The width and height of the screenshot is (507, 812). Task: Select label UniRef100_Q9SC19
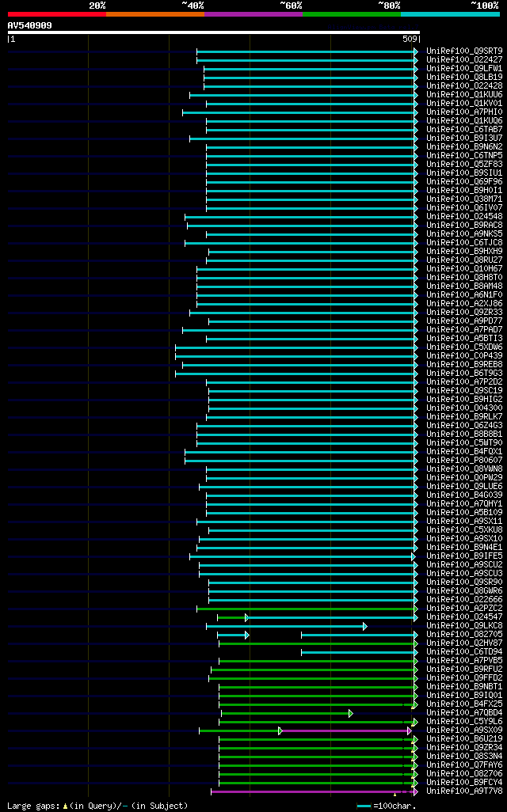(464, 390)
